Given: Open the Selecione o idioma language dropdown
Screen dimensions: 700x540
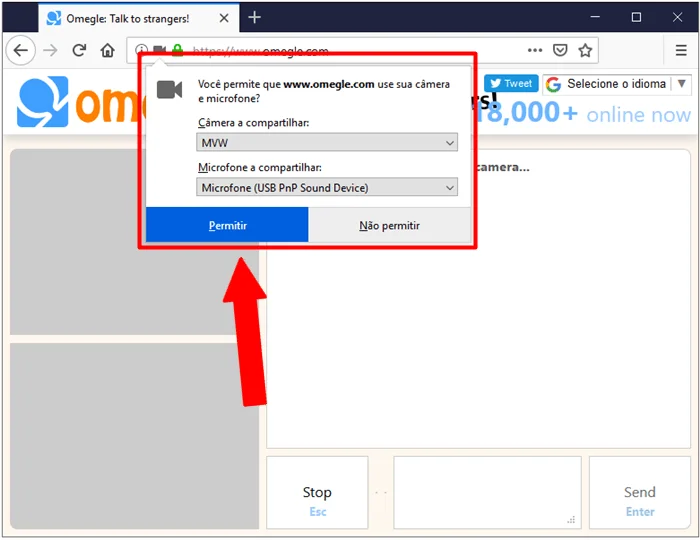Looking at the screenshot, I should [617, 84].
